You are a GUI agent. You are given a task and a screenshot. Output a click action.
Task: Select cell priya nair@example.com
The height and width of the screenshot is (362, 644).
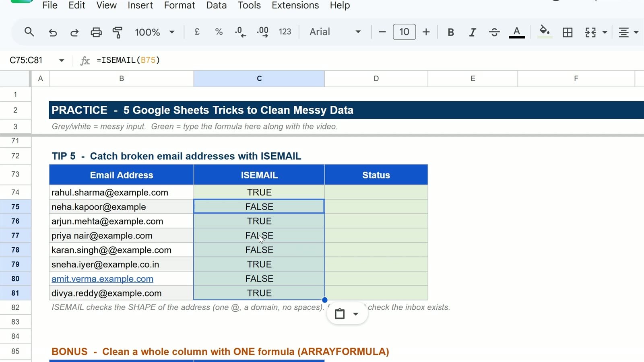(122, 236)
